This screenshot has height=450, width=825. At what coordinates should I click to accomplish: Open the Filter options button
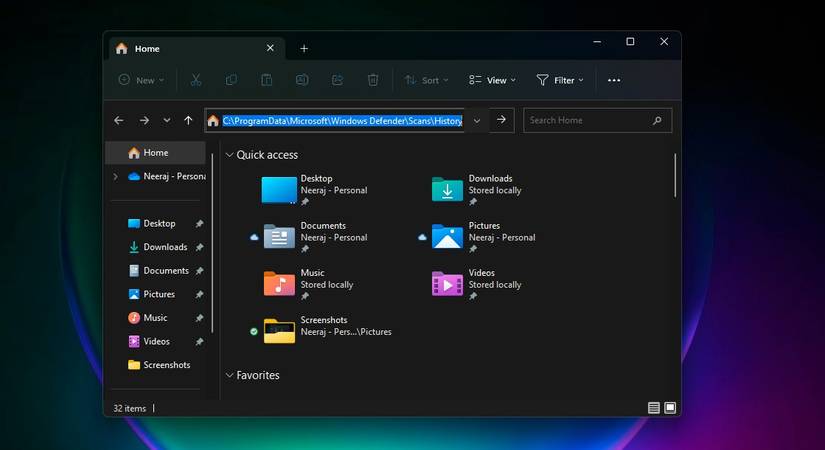point(561,80)
